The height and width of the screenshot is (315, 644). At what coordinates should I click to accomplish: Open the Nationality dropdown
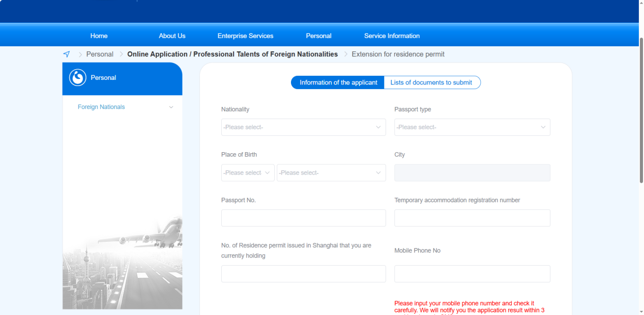(304, 127)
